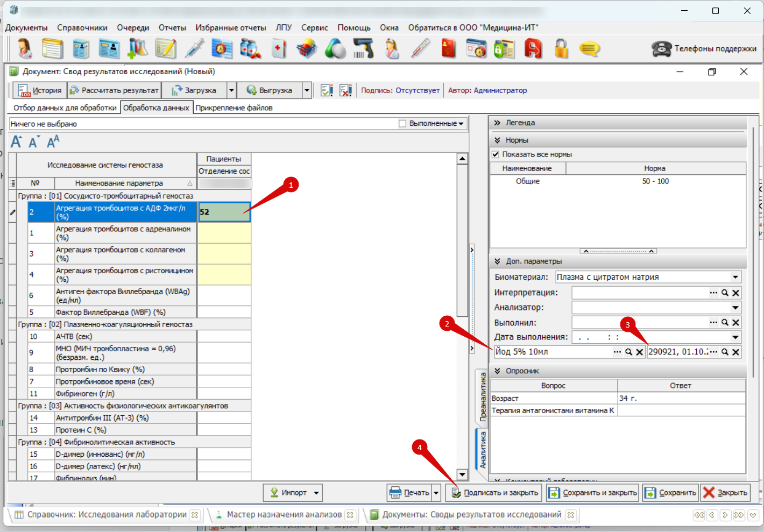Click the red PDF document toolbar icon
This screenshot has width=764, height=532.
point(533,49)
